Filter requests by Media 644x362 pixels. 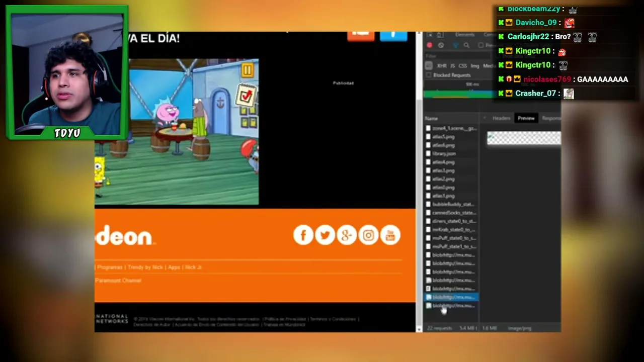pyautogui.click(x=489, y=66)
